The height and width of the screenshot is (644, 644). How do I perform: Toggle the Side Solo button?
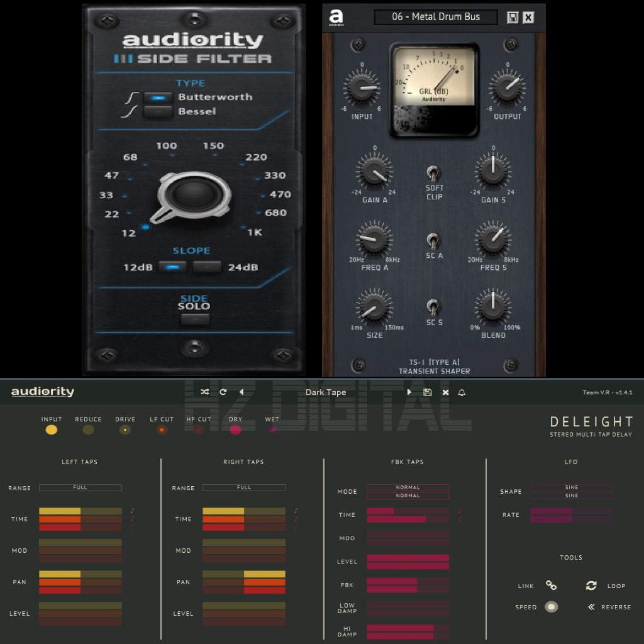click(x=195, y=319)
